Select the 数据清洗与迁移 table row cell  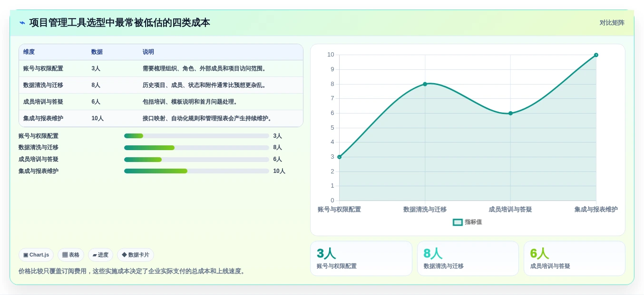pyautogui.click(x=43, y=85)
